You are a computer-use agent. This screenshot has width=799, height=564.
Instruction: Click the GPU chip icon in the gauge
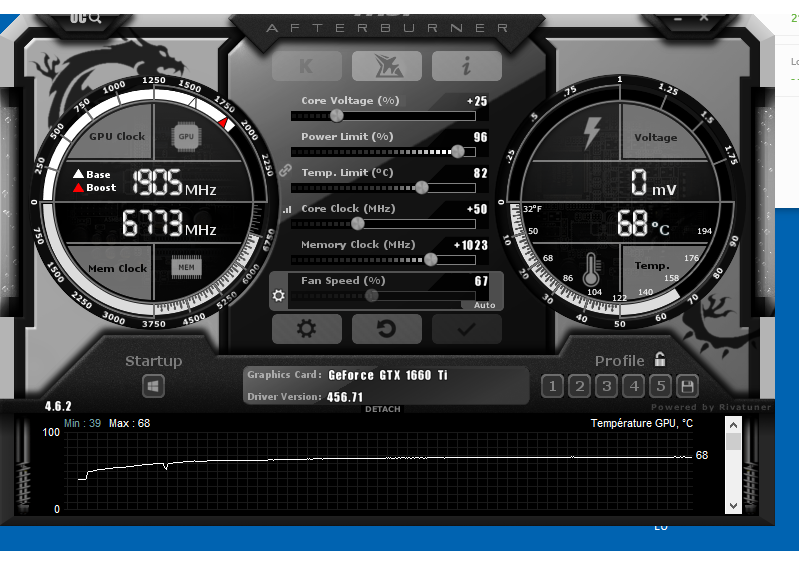[x=186, y=137]
